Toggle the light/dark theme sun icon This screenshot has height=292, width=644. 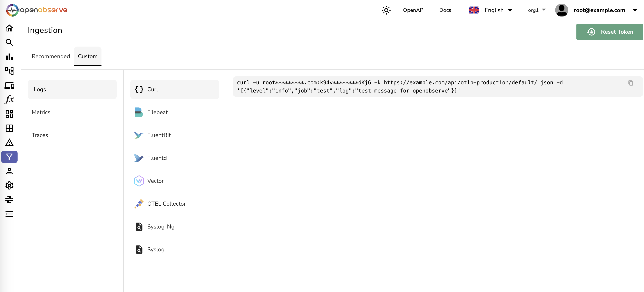pyautogui.click(x=386, y=10)
